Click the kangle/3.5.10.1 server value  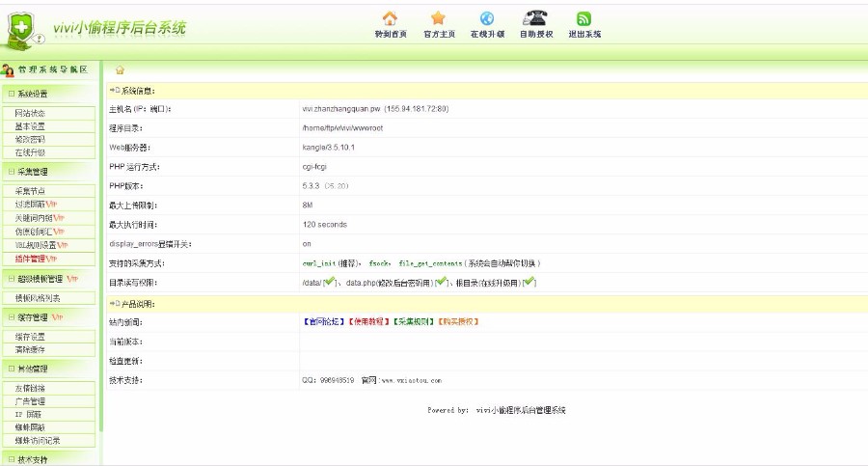(x=328, y=148)
